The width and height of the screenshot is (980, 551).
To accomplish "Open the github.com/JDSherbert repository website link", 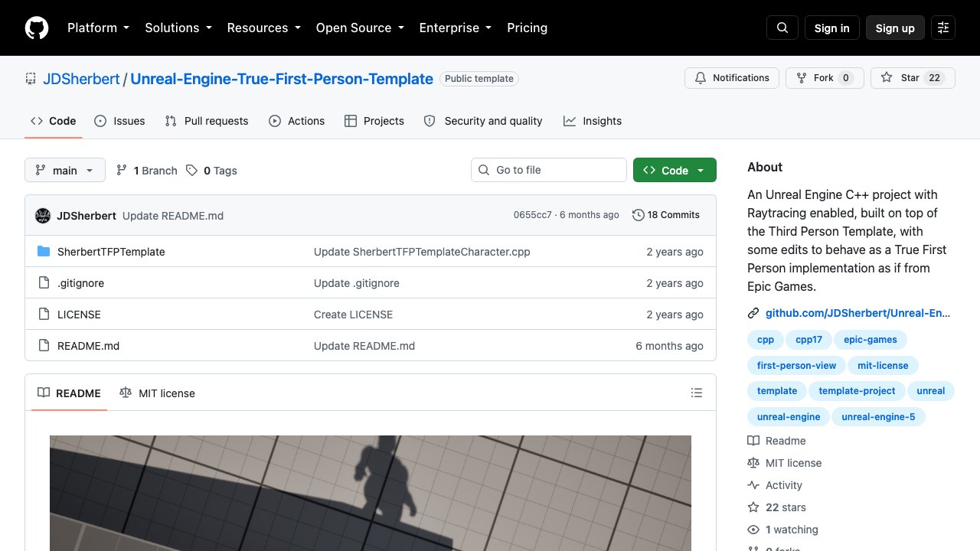I will 857,313.
